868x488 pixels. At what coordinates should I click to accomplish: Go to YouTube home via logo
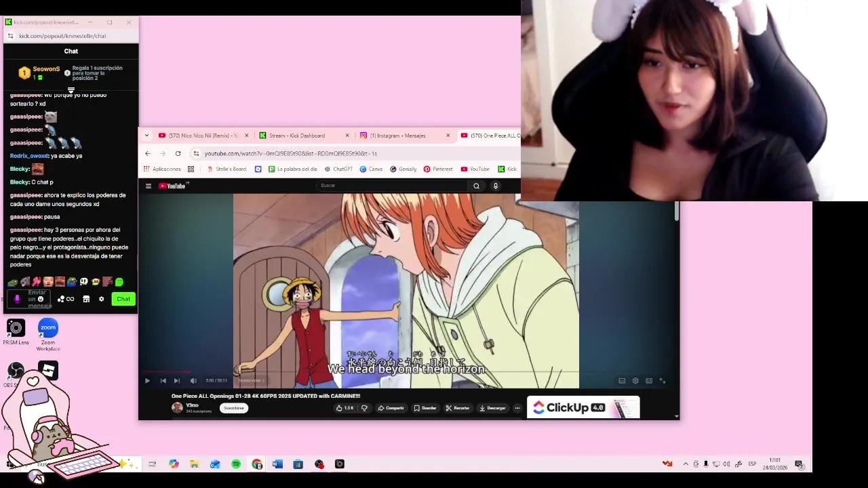(x=173, y=186)
